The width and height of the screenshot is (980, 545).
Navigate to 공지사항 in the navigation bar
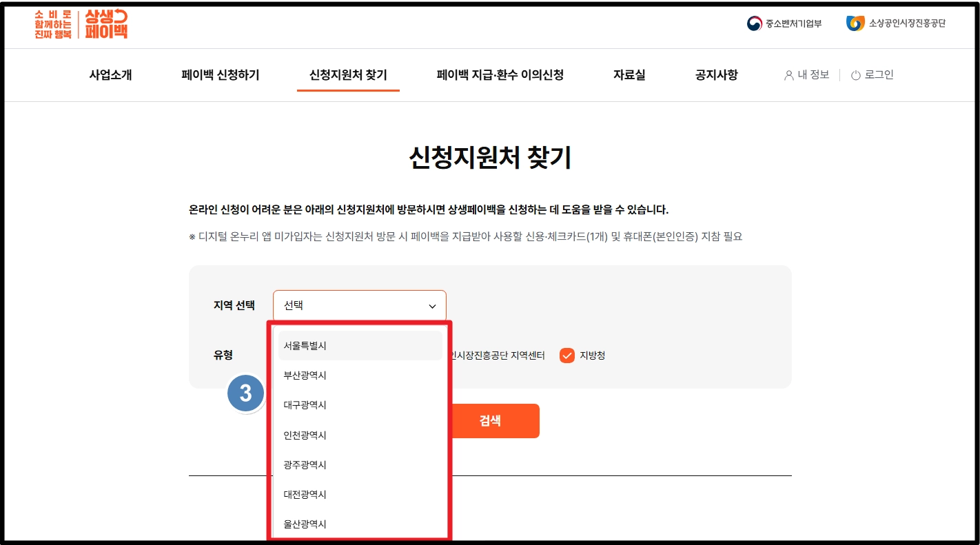click(715, 74)
